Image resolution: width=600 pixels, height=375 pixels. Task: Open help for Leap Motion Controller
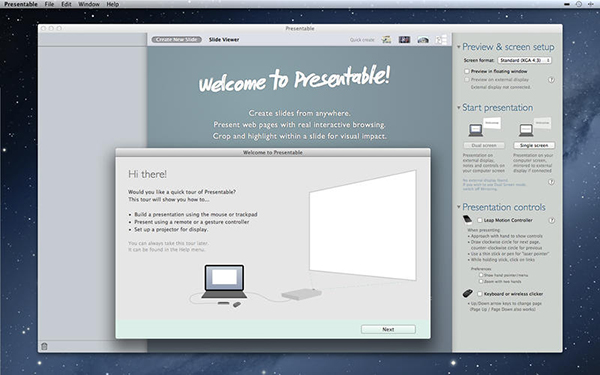[x=551, y=220]
